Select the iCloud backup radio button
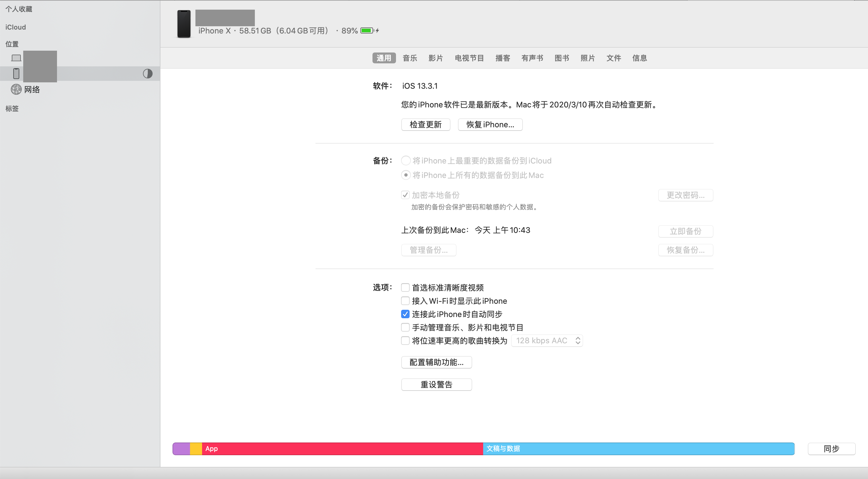Screen dimensions: 868x479 [406, 160]
